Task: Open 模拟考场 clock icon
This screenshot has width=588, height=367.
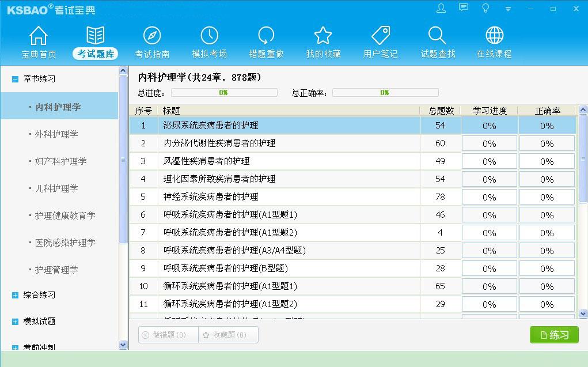Action: tap(209, 36)
